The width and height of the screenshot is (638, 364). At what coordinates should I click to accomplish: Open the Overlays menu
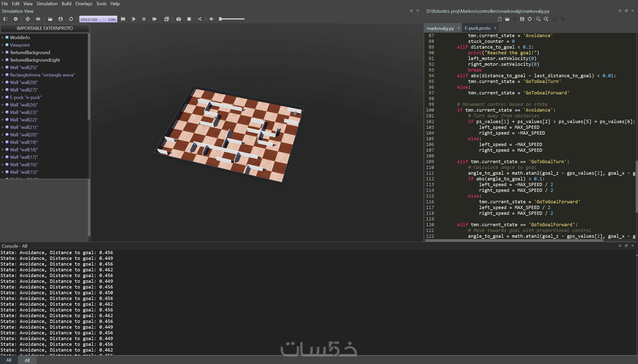pos(84,4)
